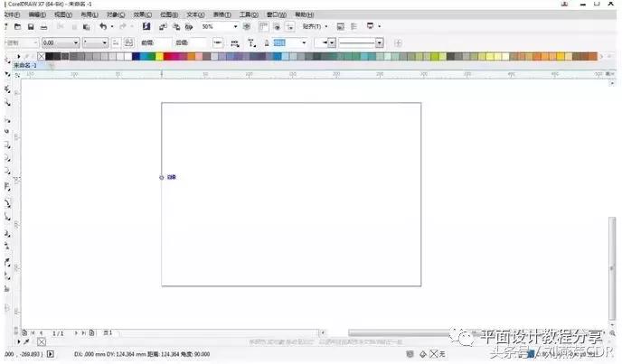Select the Pick tool in toolbox
This screenshot has width=622, height=364.
(7, 60)
